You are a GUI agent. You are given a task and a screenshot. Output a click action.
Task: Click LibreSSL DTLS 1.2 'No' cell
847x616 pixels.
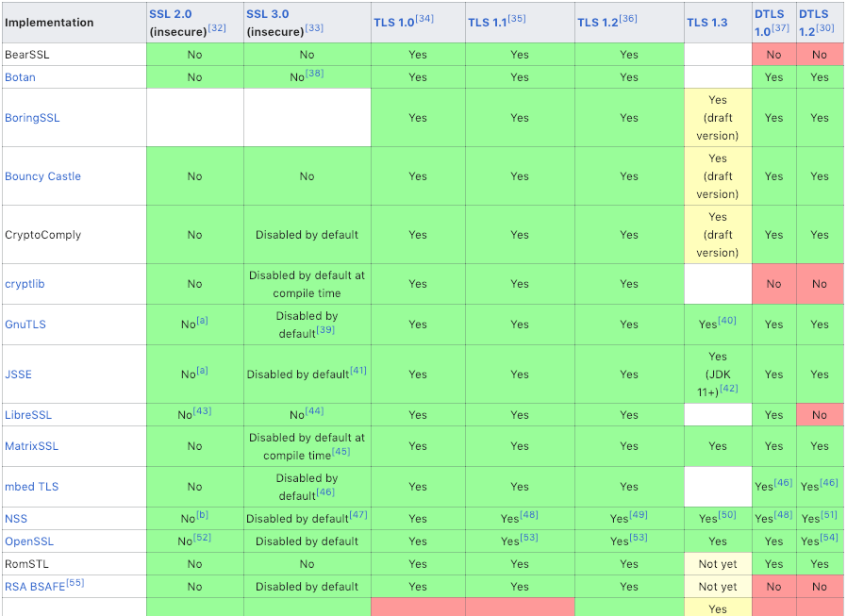click(820, 415)
